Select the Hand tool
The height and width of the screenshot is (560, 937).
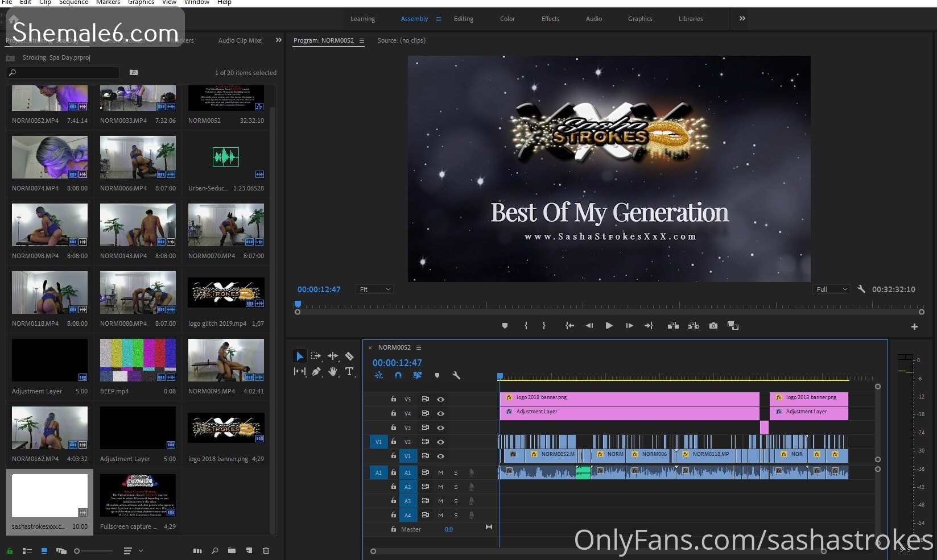(x=333, y=371)
